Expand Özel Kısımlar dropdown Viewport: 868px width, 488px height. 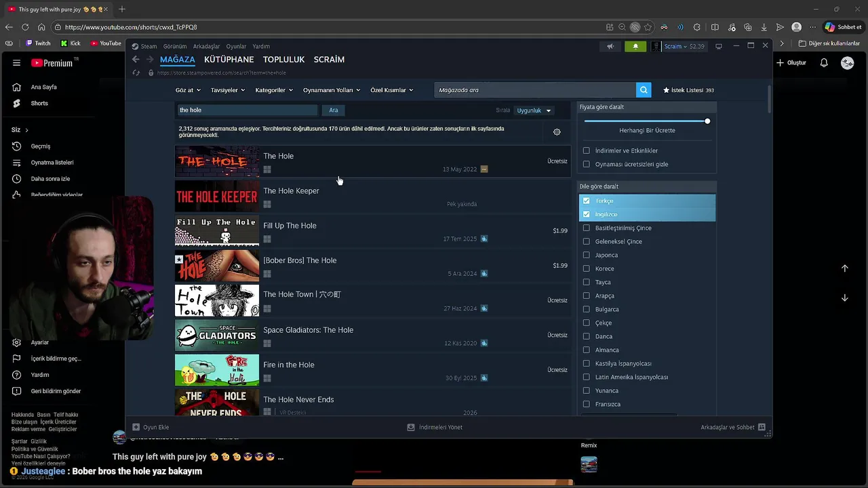point(391,90)
